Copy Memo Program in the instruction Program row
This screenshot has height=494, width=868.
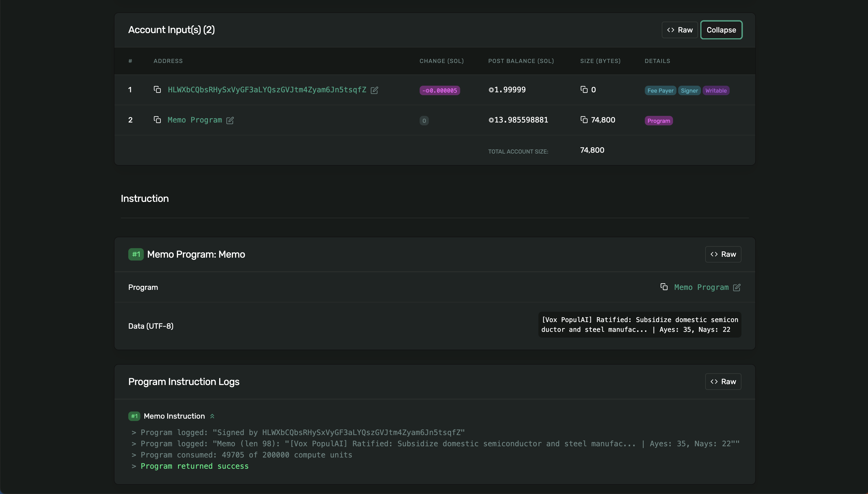point(664,287)
